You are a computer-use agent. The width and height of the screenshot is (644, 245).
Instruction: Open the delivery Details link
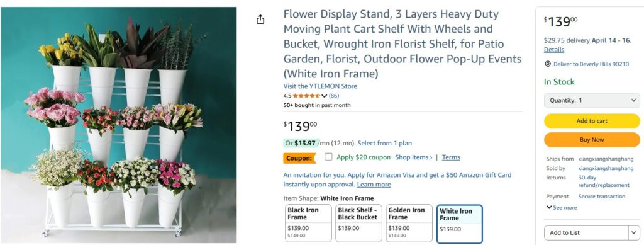pyautogui.click(x=553, y=50)
